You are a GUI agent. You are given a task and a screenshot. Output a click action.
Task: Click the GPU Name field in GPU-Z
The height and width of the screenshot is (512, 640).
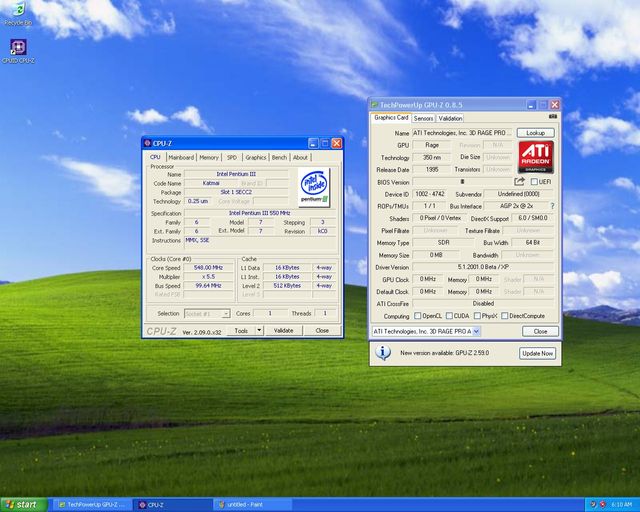pyautogui.click(x=463, y=133)
